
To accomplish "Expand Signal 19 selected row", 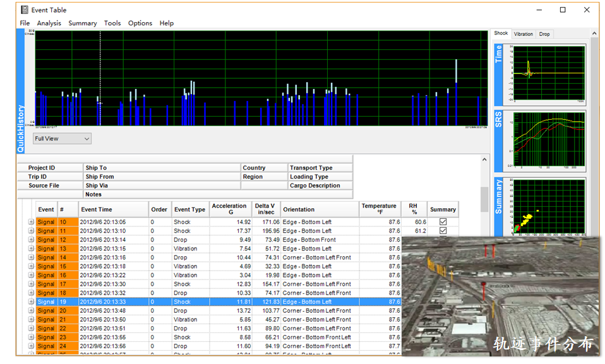I will point(31,302).
